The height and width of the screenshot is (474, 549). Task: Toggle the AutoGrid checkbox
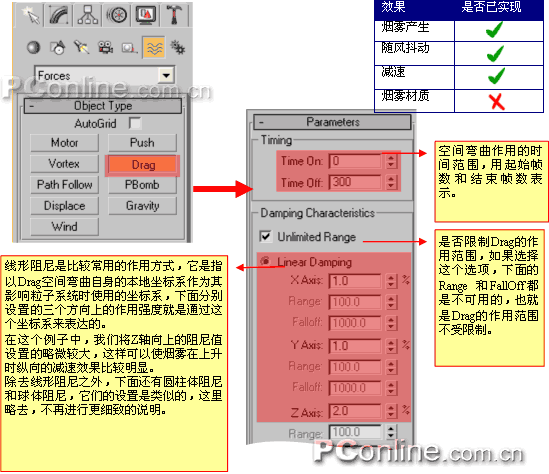[x=135, y=123]
